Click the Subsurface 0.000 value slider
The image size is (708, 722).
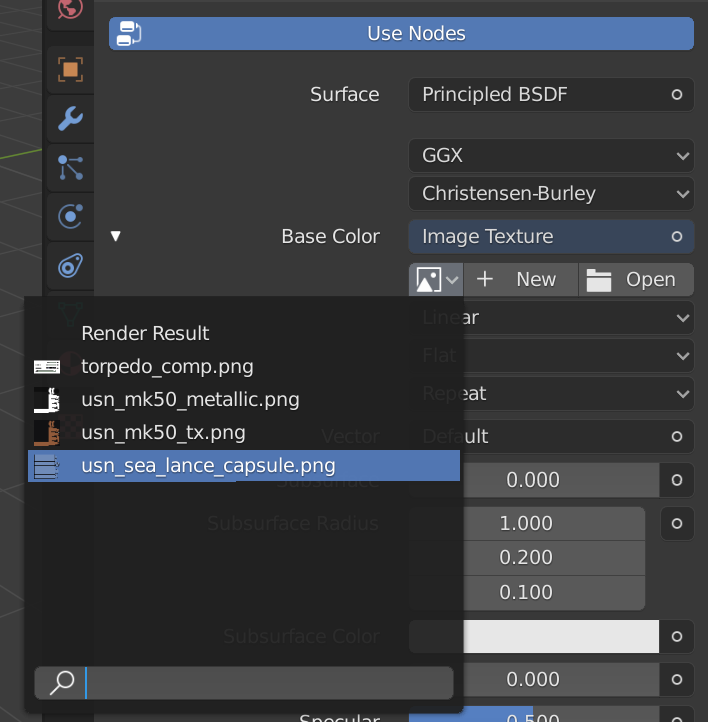click(x=534, y=480)
